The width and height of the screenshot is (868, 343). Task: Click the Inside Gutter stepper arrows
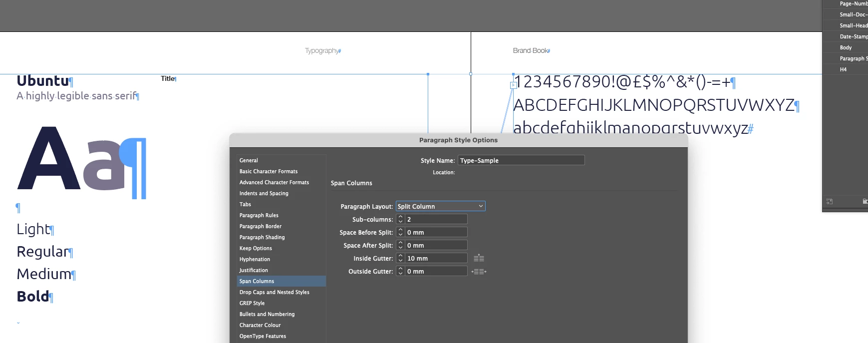click(x=400, y=258)
